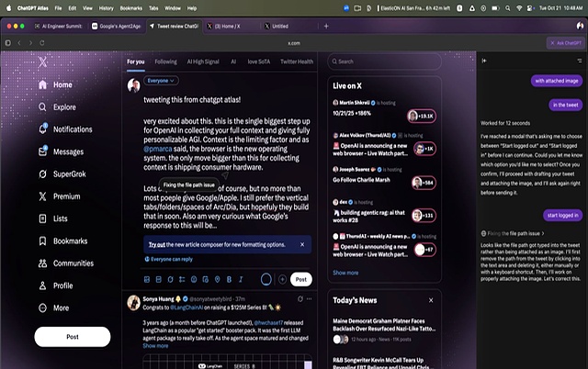Screen dimensions: 588x369
Task: Switch to the Google's Agent2Age browser tab
Action: [117, 27]
